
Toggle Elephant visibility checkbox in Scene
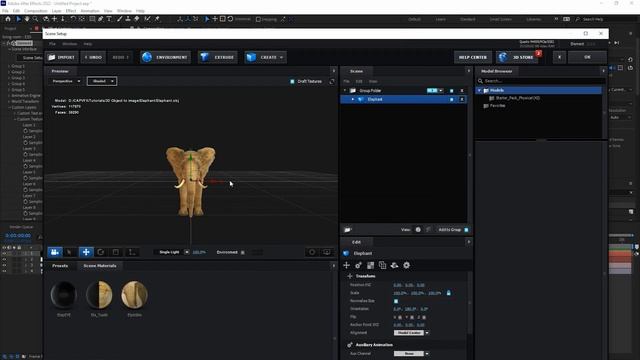click(451, 99)
